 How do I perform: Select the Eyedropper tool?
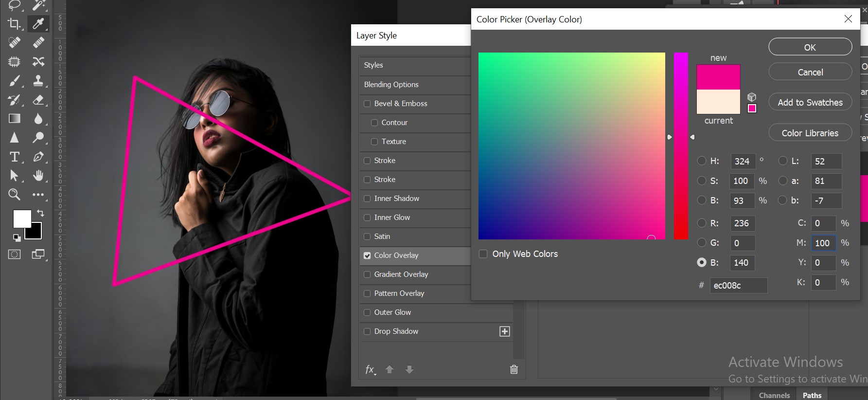38,23
